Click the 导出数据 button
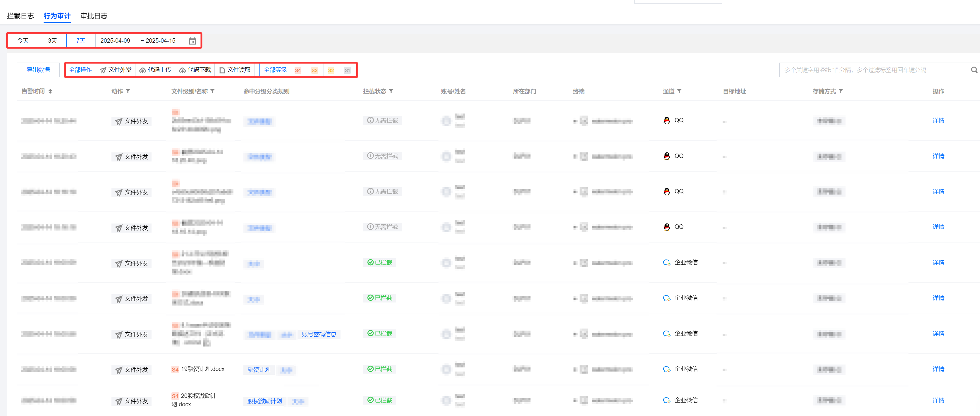 tap(38, 70)
